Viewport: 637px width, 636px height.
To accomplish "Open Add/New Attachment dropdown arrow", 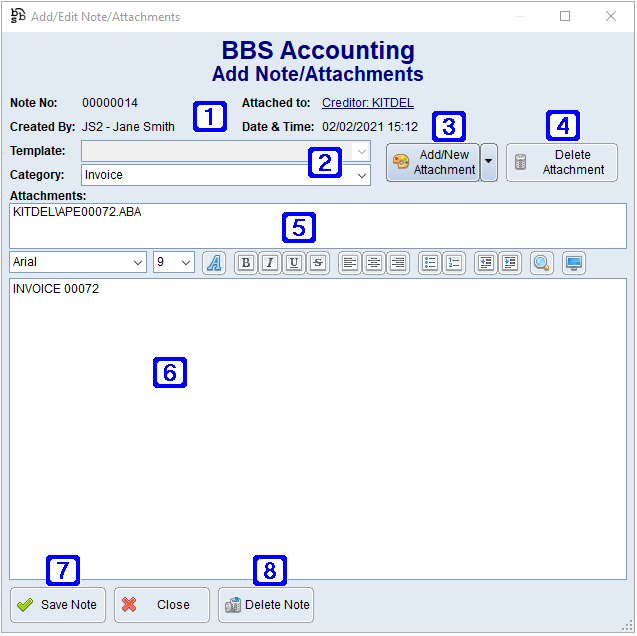I will pos(489,162).
